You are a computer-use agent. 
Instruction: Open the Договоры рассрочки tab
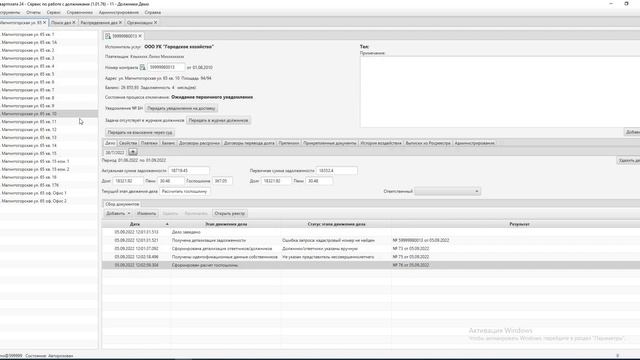point(199,143)
